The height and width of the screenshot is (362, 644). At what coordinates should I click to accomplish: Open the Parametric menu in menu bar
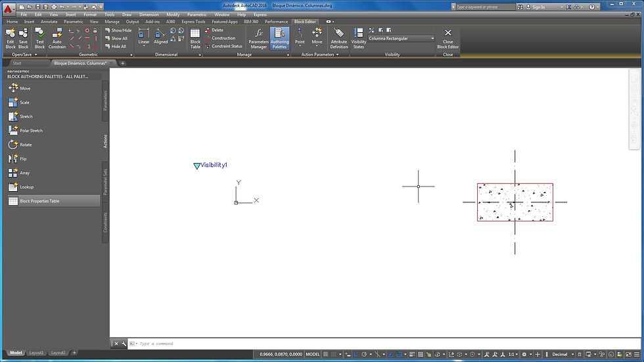[196, 14]
